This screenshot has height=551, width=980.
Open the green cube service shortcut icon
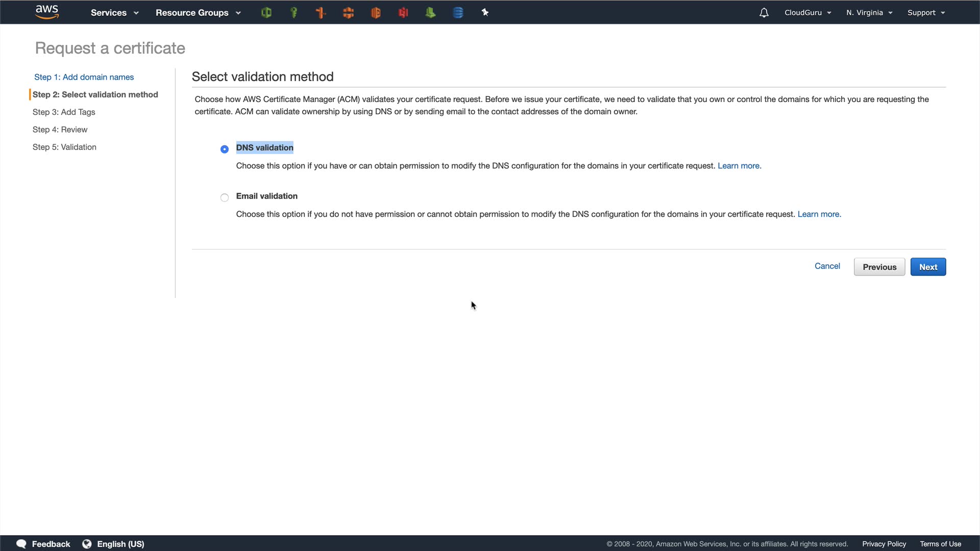point(266,13)
